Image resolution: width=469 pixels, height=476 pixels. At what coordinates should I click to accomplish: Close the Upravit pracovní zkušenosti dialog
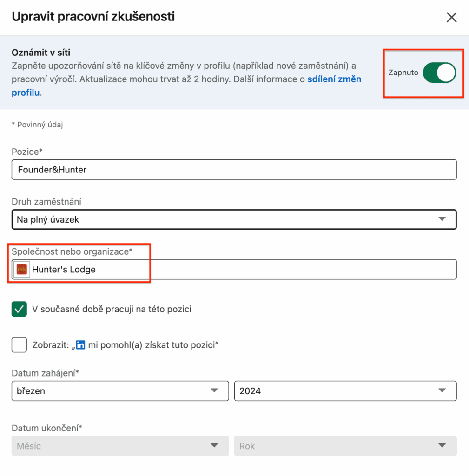coord(451,17)
